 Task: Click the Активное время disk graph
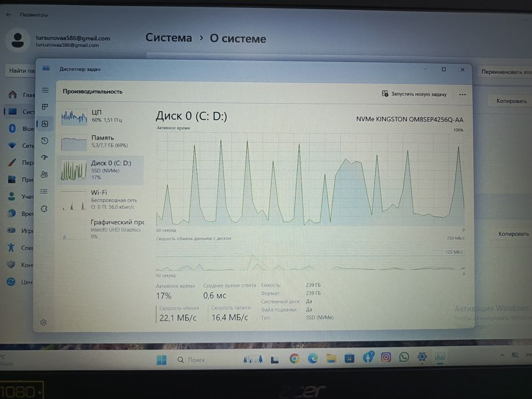[x=310, y=179]
